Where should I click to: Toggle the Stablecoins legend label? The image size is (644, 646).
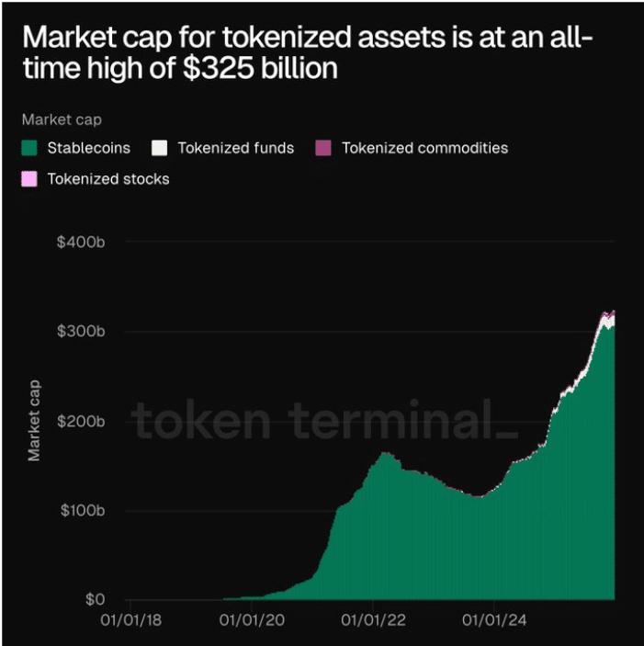[88, 148]
